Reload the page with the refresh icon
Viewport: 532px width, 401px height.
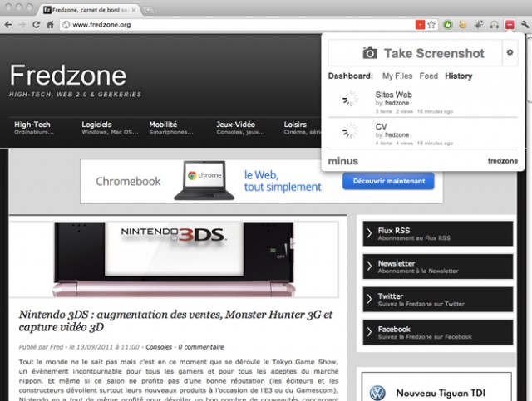[x=36, y=25]
